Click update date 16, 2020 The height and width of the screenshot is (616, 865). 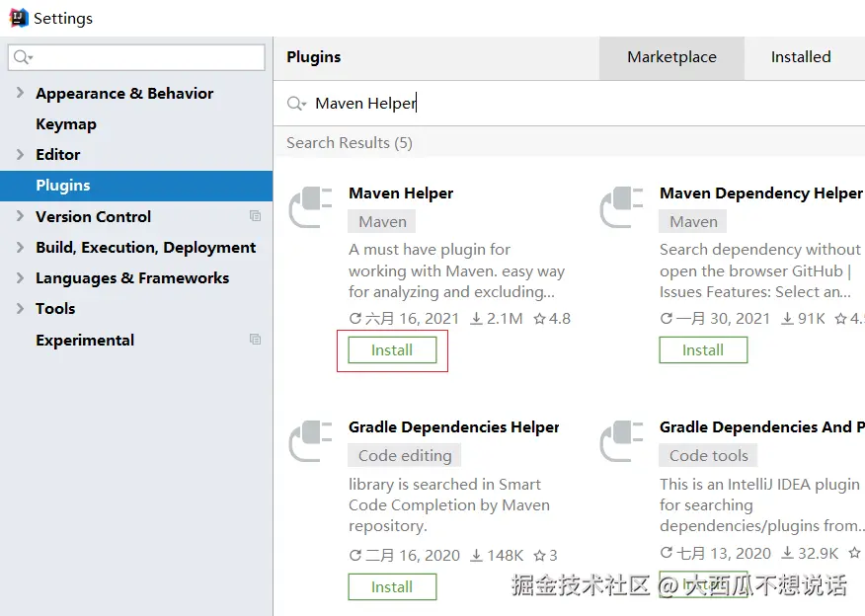click(x=405, y=555)
